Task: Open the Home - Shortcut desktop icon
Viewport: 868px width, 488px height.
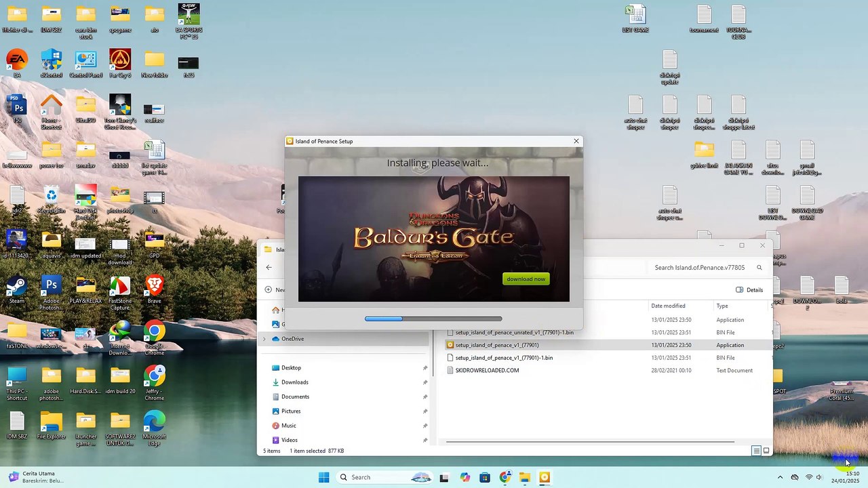Action: (x=52, y=112)
